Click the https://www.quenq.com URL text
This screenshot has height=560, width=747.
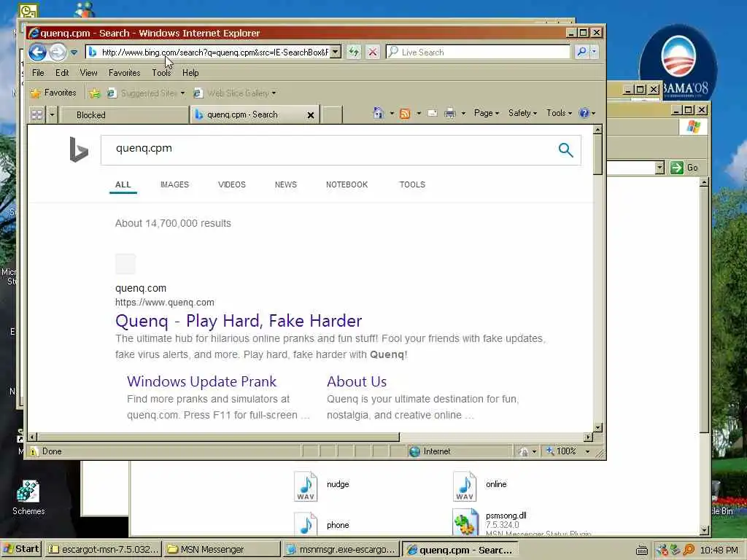pyautogui.click(x=164, y=303)
